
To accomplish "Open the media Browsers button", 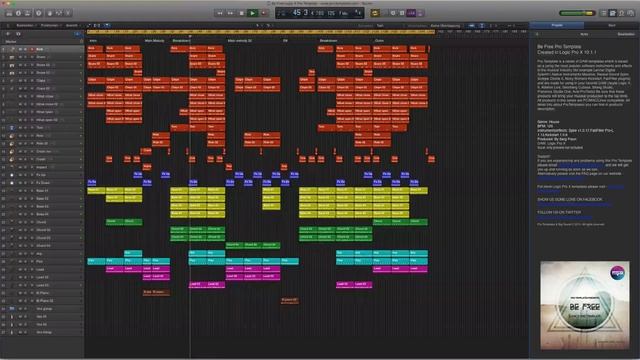I will (631, 13).
